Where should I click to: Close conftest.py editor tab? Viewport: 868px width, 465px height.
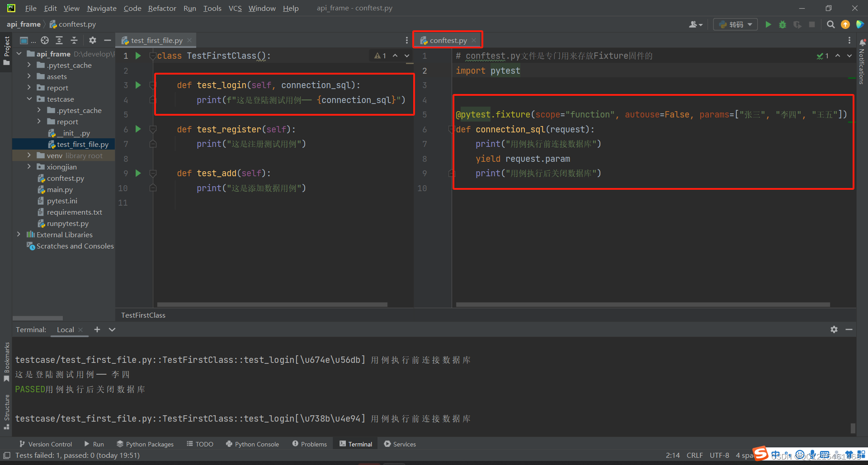(474, 40)
